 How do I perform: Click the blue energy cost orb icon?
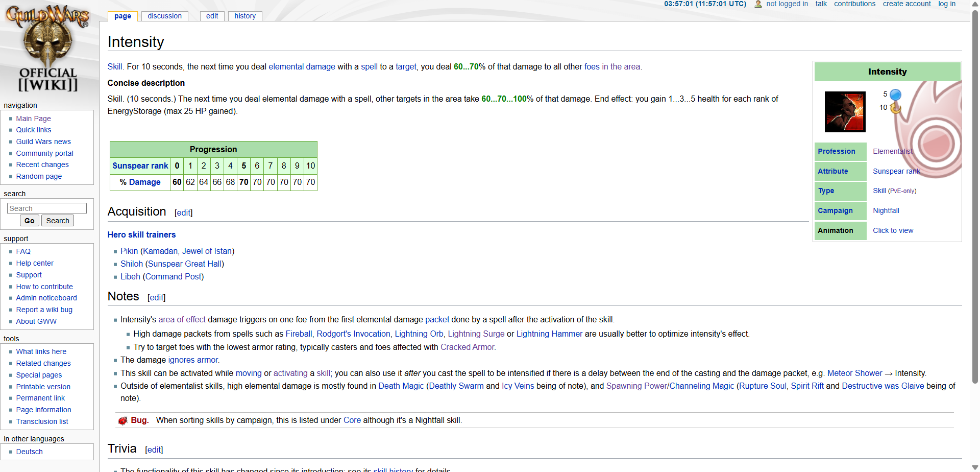tap(895, 95)
